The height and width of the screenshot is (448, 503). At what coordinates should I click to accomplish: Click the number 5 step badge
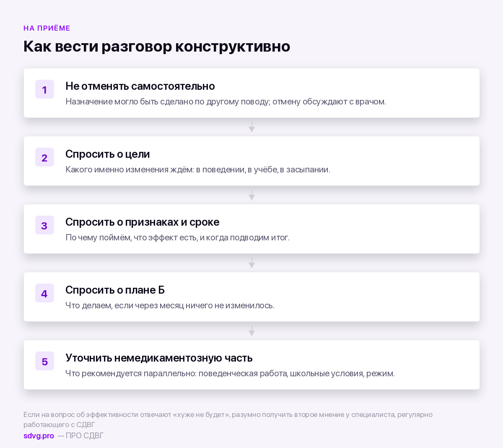(44, 361)
